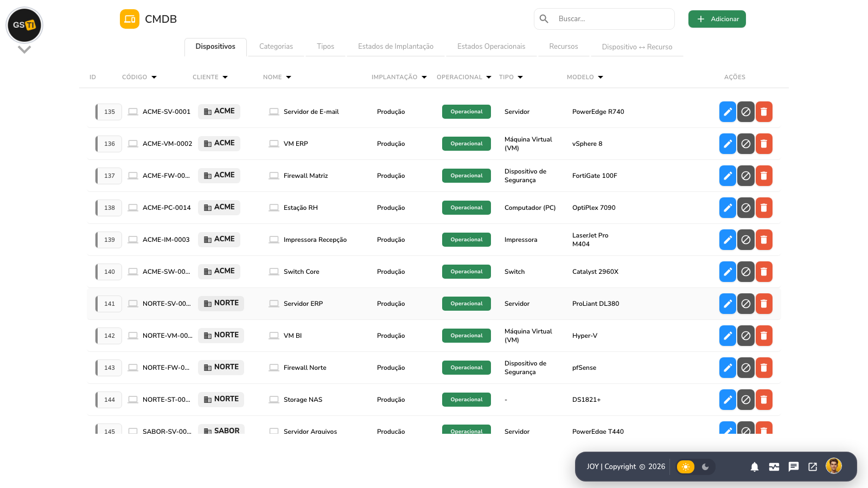
Task: Click the search magnifier icon
Action: pyautogui.click(x=544, y=19)
